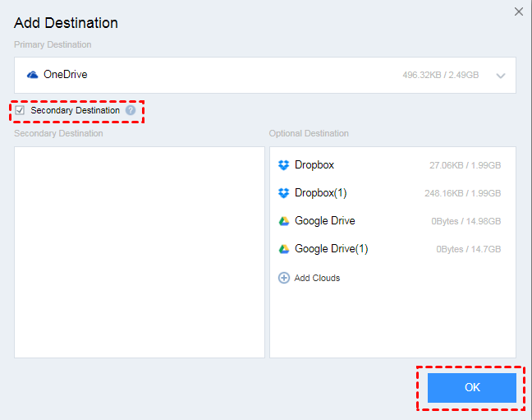Toggle Secondary Destination via its text label
Image resolution: width=532 pixels, height=420 pixels.
75,110
